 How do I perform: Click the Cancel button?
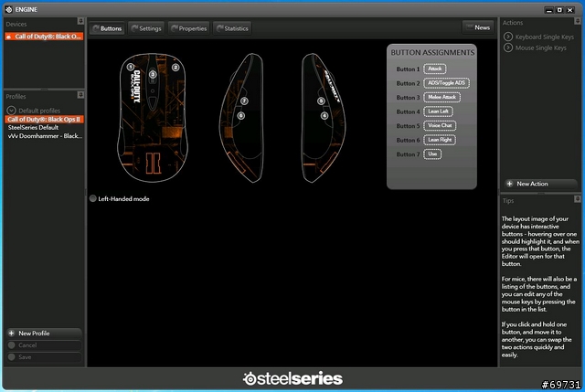click(x=44, y=345)
